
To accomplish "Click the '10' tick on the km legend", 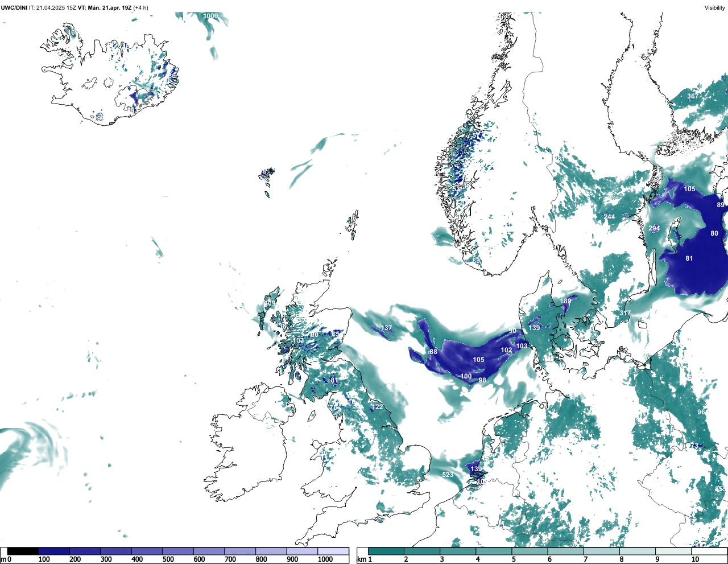I will coord(695,559).
